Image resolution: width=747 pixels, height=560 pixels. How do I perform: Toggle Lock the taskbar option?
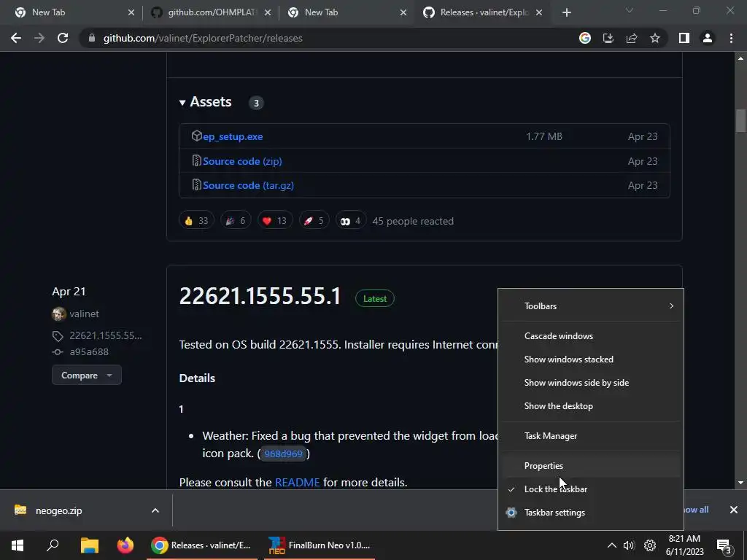click(x=590, y=489)
